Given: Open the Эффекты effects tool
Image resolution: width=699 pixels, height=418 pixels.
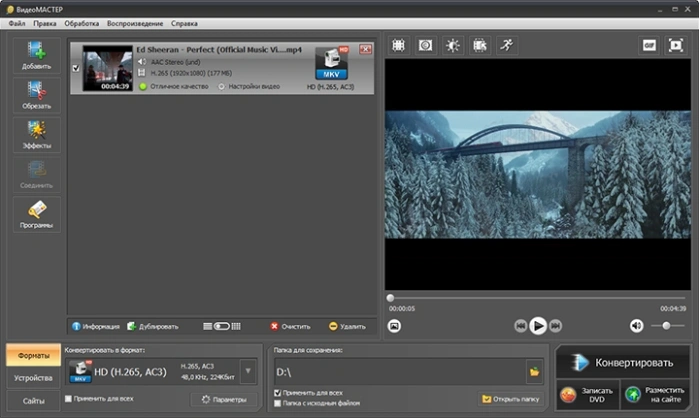Looking at the screenshot, I should click(37, 135).
